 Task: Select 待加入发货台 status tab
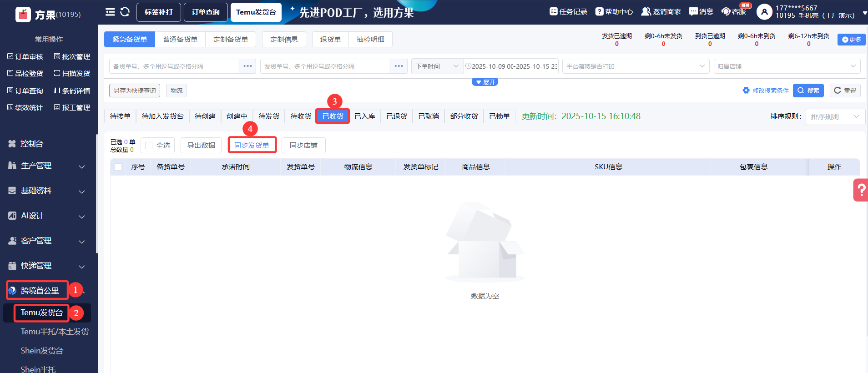(162, 116)
